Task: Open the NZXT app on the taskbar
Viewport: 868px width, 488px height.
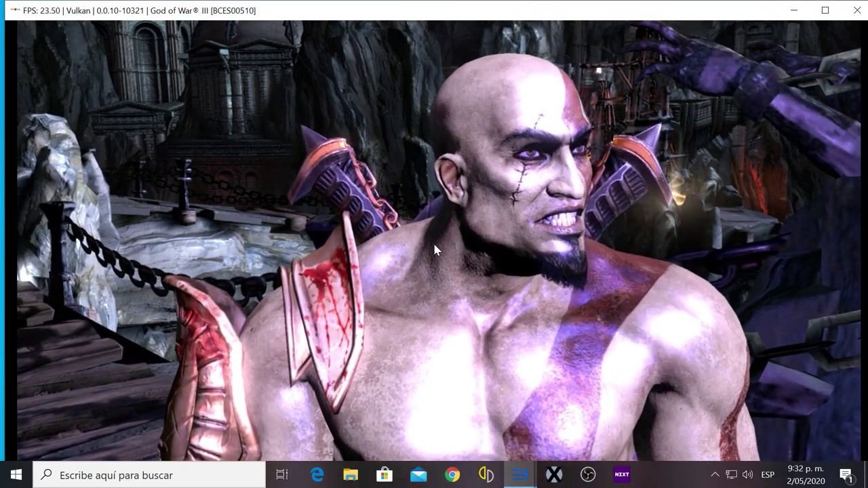Action: (x=622, y=474)
